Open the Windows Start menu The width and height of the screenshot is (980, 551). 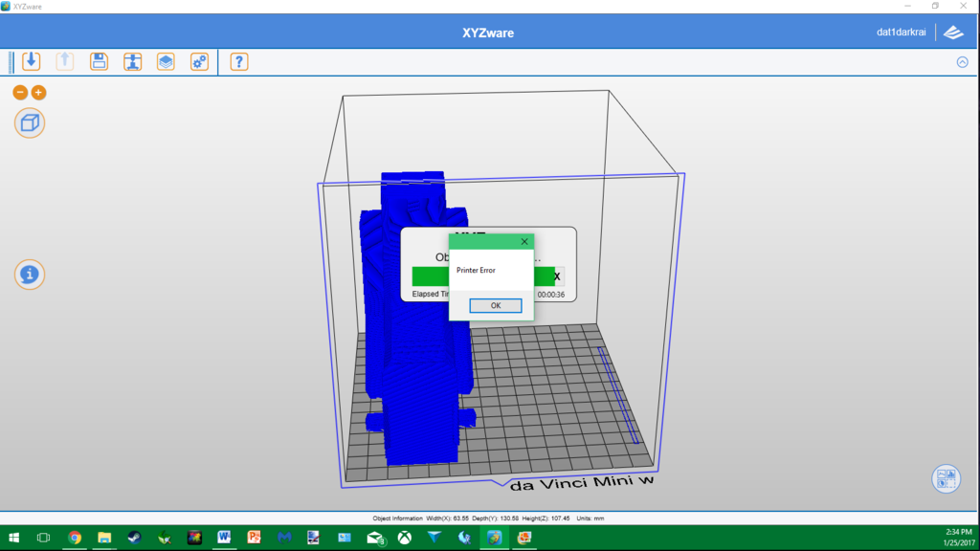[13, 538]
